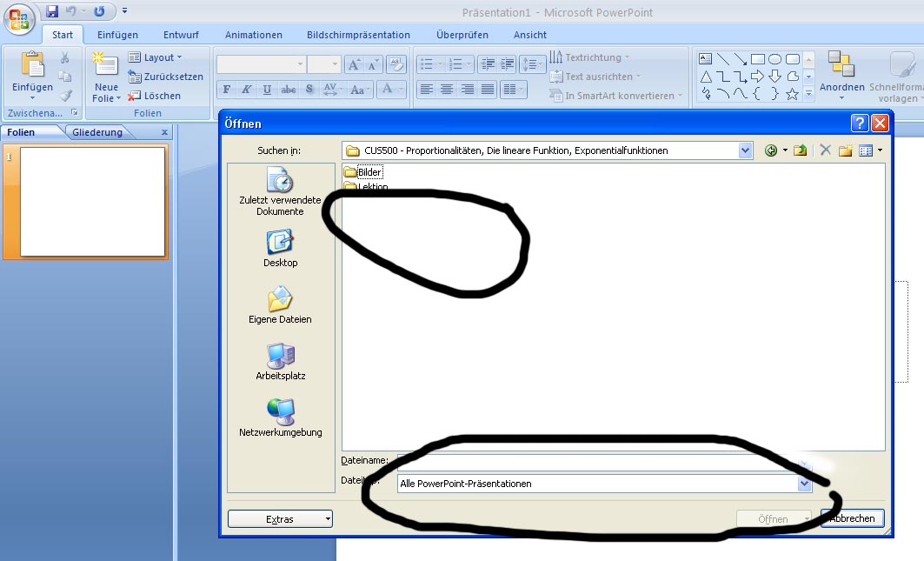Click the format painter brush icon

65,96
